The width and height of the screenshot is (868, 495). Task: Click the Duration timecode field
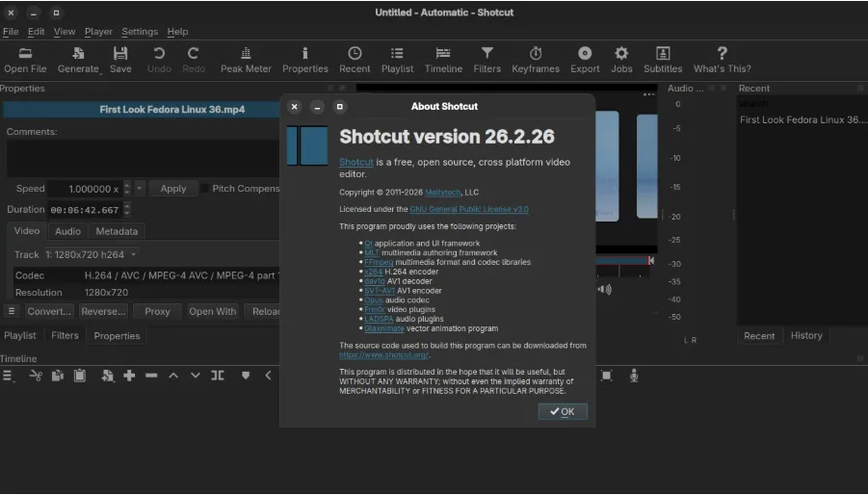coord(85,210)
